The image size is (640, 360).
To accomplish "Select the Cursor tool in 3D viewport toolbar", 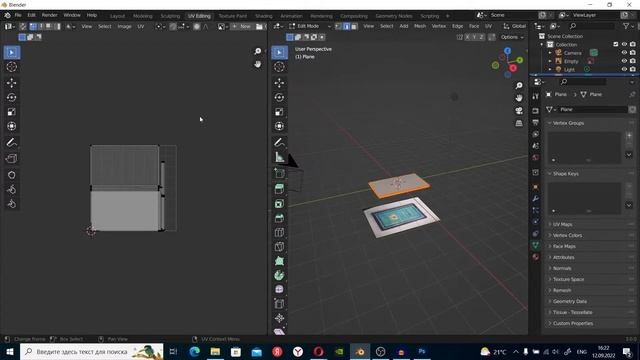I will (279, 67).
